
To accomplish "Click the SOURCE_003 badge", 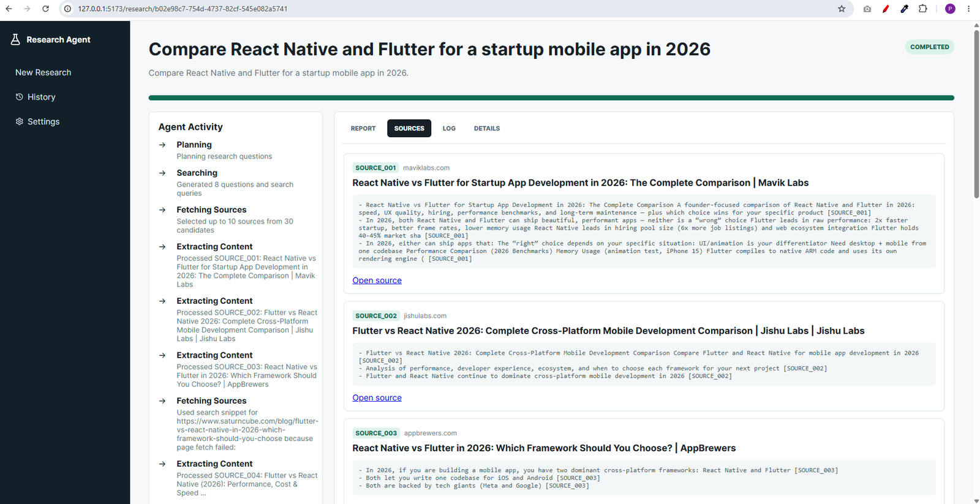I will [x=376, y=434].
